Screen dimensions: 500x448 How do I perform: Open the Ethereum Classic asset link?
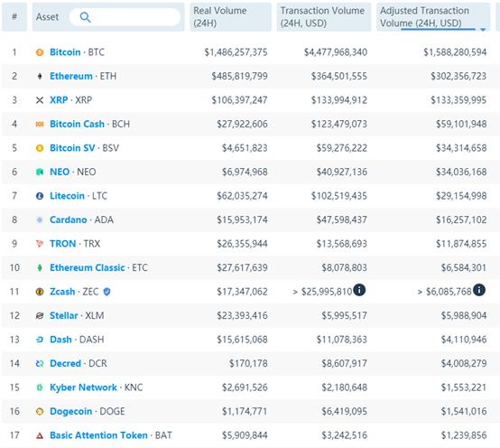tap(88, 267)
